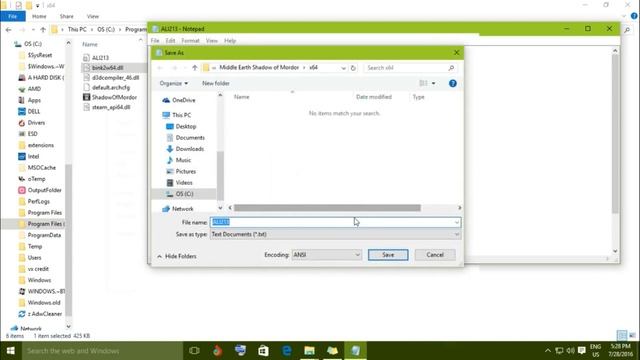Select AMD folder in Explorer tree
Screen dimensions: 640x360
click(x=34, y=89)
